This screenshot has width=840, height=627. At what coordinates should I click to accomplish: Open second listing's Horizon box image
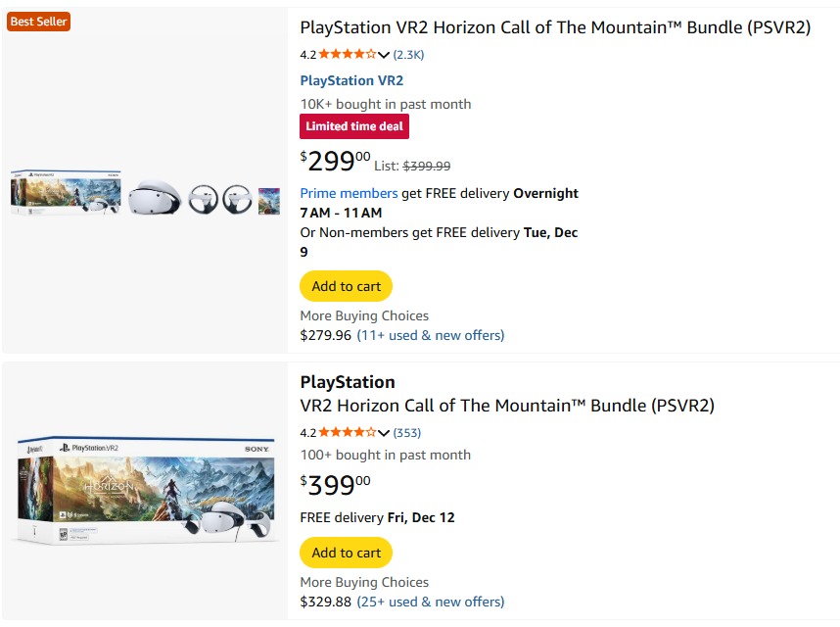click(145, 491)
